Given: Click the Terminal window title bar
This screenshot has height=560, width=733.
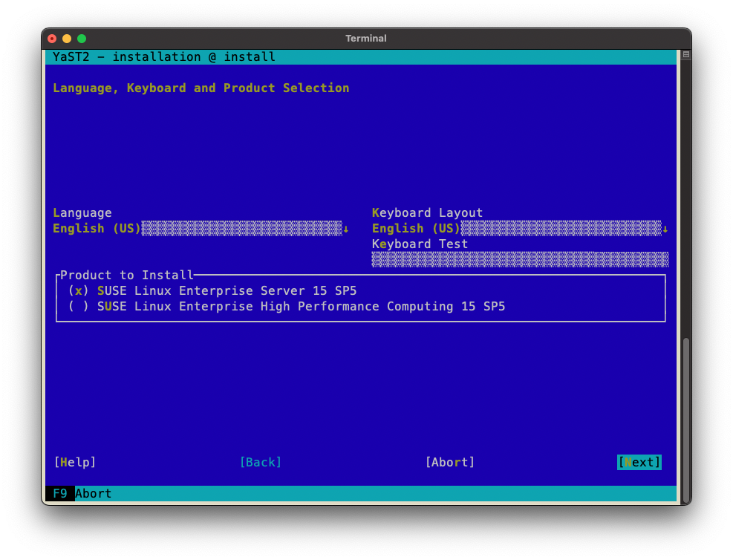Looking at the screenshot, I should coord(365,39).
